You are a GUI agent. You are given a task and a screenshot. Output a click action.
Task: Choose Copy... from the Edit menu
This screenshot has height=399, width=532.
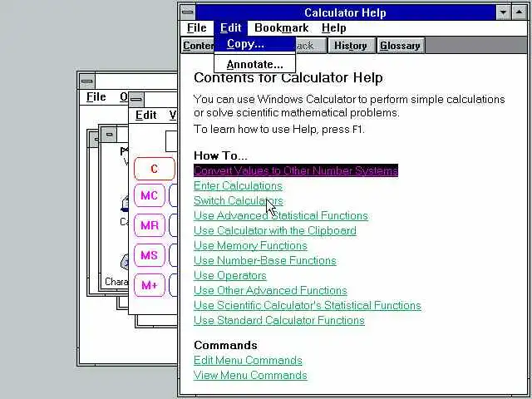[x=255, y=44]
